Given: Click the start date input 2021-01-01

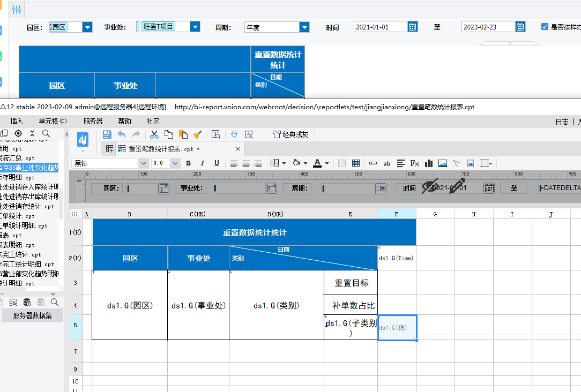Looking at the screenshot, I should pyautogui.click(x=381, y=27).
